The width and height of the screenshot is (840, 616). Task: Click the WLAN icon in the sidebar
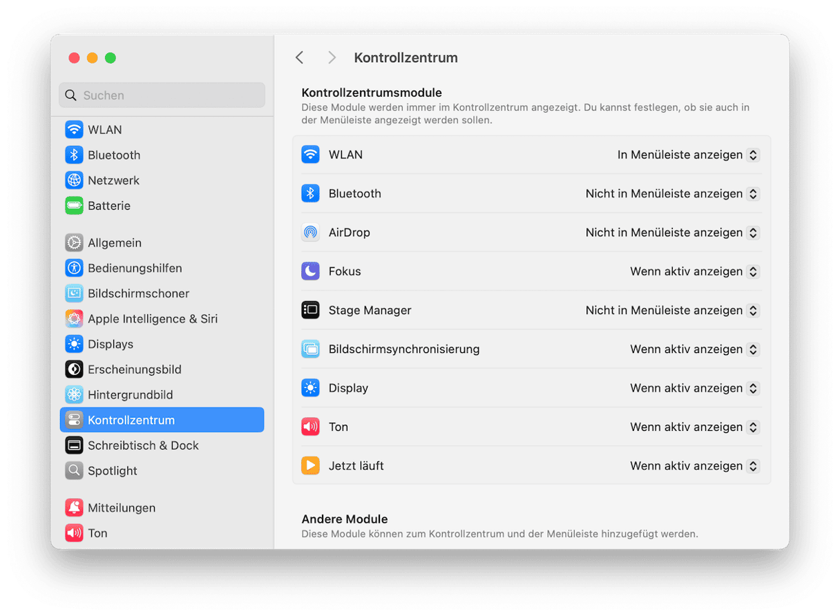coord(74,130)
